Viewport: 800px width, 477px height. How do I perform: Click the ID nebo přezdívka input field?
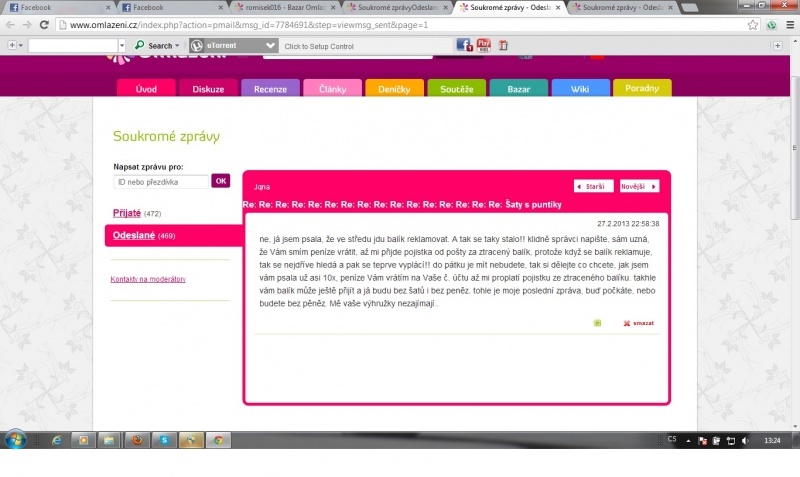(160, 181)
